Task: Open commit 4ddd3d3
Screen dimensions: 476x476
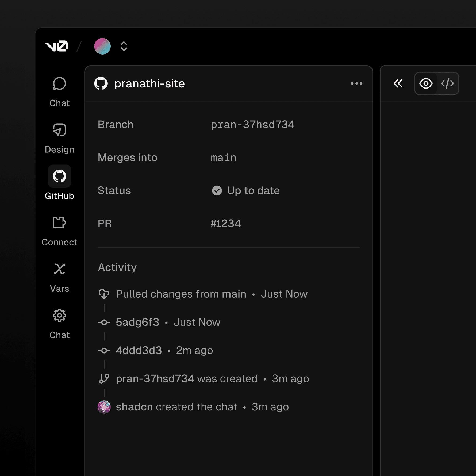Action: pos(139,350)
